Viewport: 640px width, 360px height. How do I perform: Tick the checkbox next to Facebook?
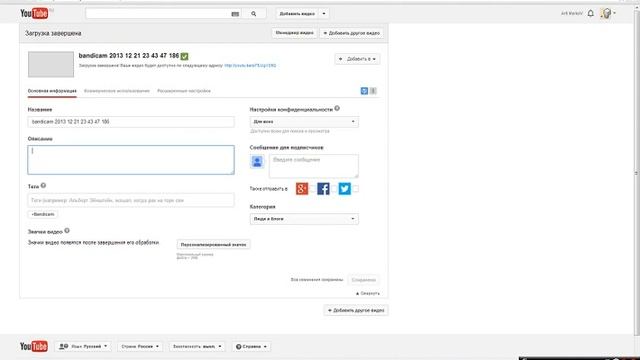(334, 189)
